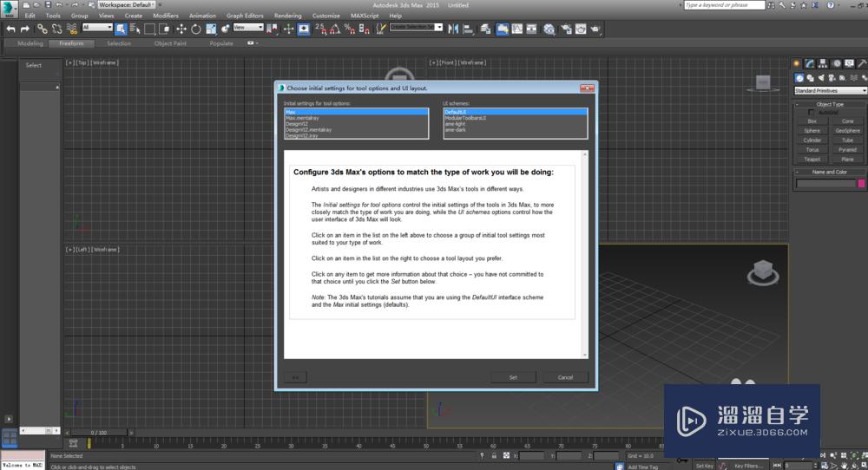Switch to the Modeling ribbon tab

point(30,43)
